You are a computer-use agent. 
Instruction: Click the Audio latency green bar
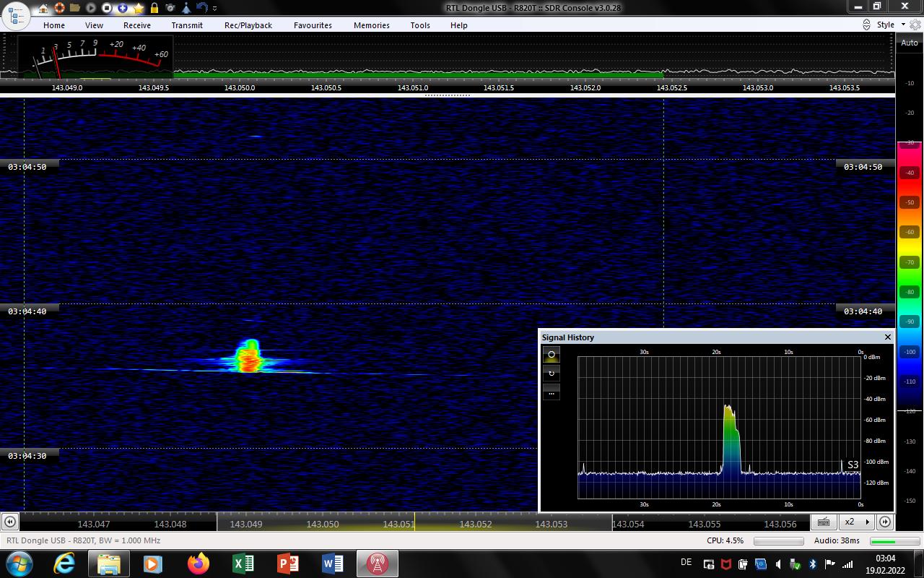895,540
